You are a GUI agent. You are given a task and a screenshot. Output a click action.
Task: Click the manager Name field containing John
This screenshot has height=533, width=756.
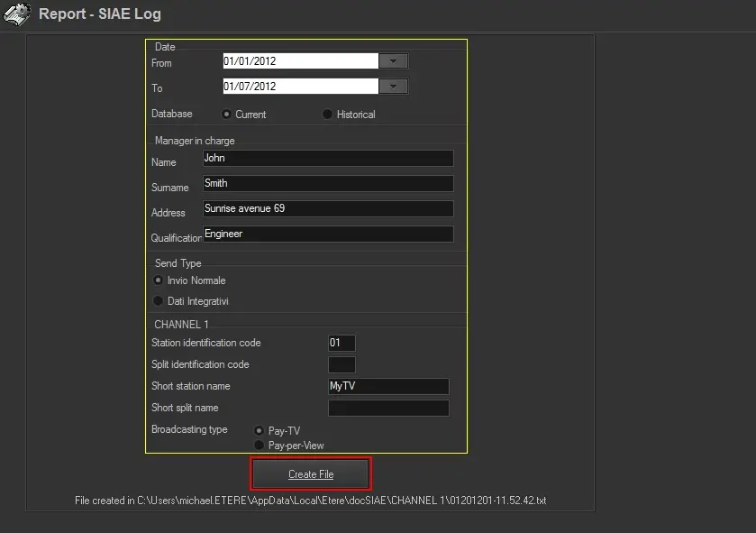(x=328, y=158)
